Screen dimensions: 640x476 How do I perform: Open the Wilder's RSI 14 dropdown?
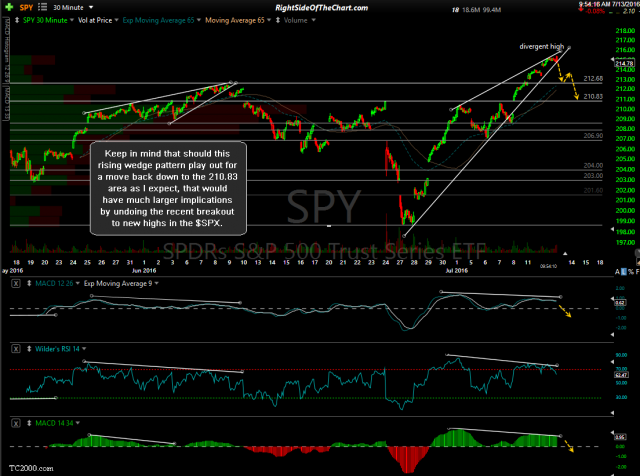84,349
